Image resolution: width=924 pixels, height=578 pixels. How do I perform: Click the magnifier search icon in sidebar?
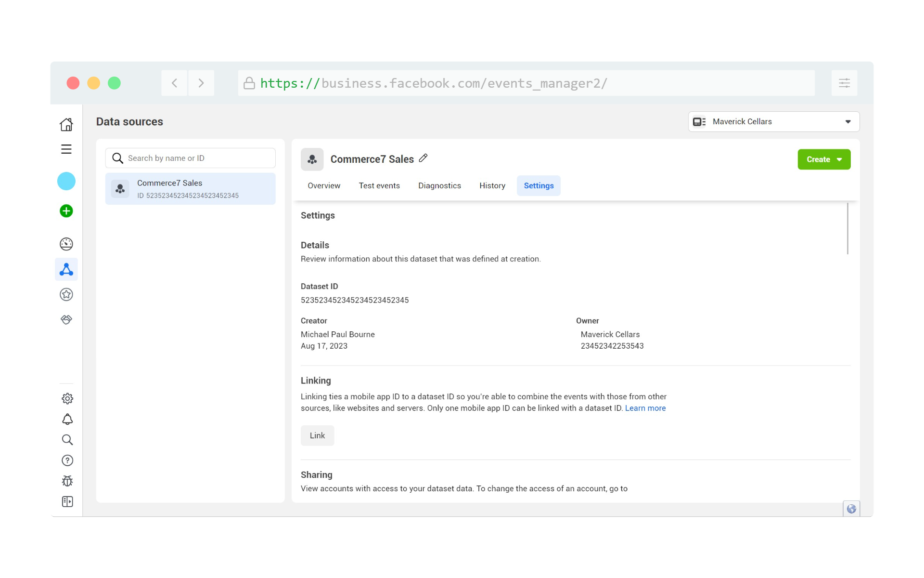click(67, 440)
